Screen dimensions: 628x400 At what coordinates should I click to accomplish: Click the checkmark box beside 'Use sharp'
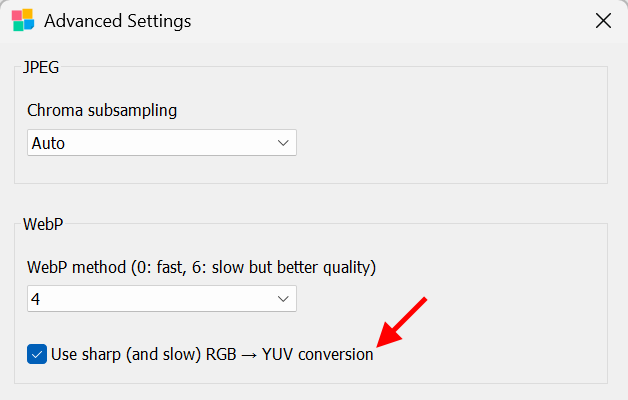pos(37,354)
